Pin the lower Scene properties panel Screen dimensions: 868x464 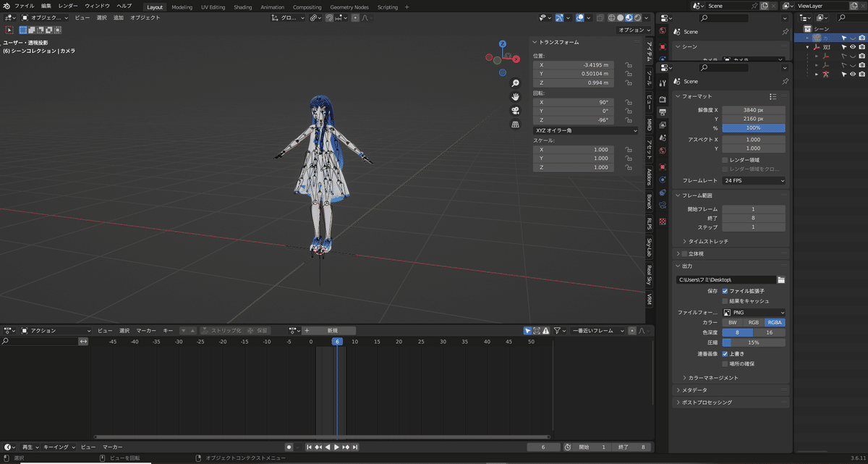pos(785,81)
